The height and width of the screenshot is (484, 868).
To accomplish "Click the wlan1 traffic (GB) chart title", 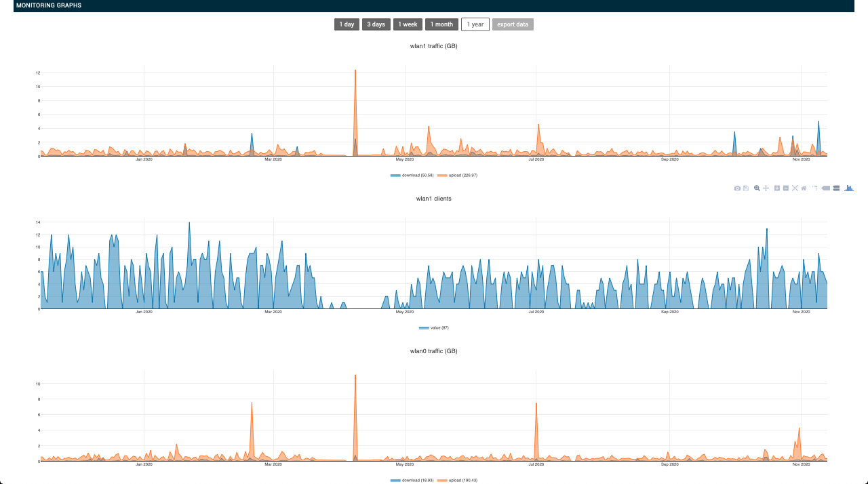I will point(434,46).
